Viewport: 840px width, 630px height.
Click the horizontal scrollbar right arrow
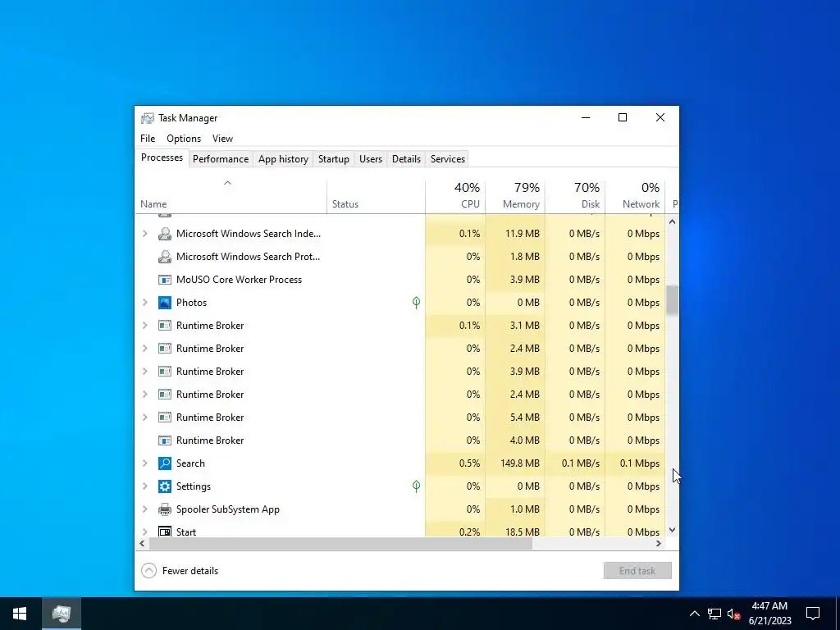[659, 543]
